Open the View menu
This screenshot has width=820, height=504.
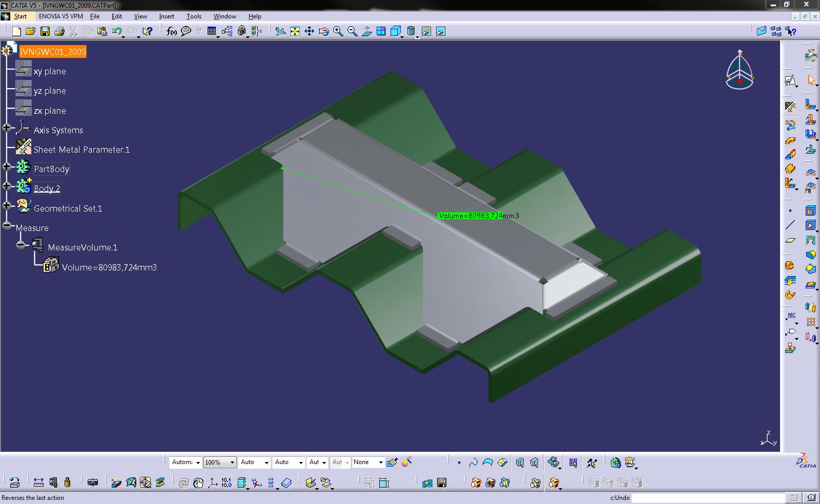140,16
